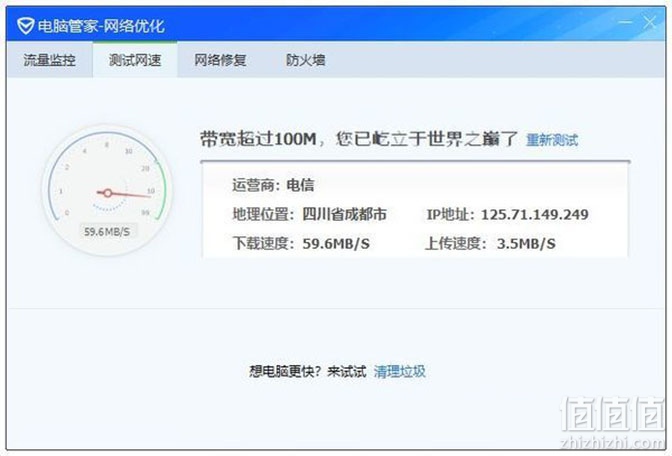Switch to the 流量监控 tab
The width and height of the screenshot is (672, 456).
coord(50,60)
